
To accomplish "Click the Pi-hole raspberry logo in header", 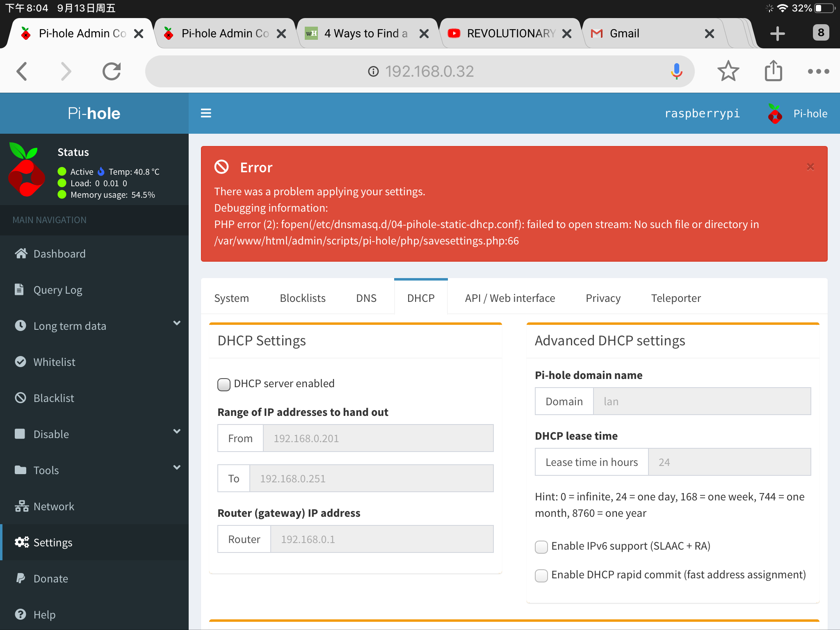I will tap(775, 114).
